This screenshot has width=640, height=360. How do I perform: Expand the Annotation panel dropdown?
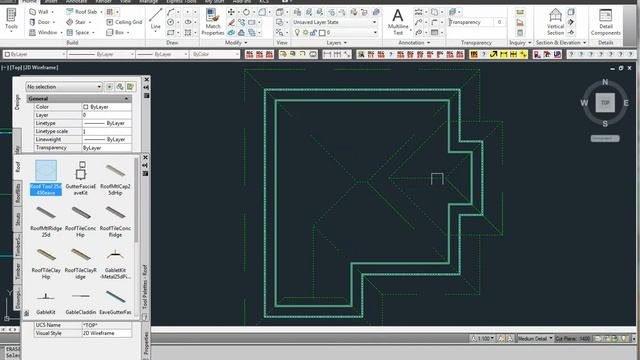(414, 42)
